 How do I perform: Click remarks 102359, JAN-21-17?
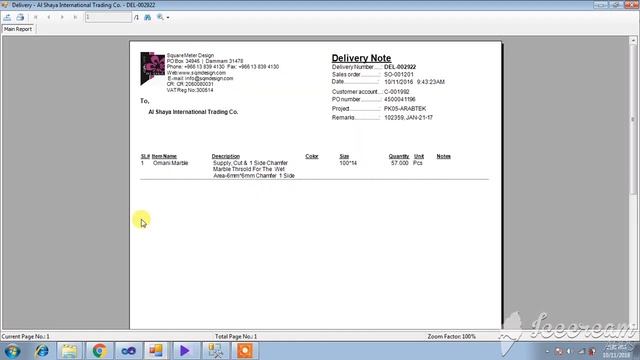(408, 118)
